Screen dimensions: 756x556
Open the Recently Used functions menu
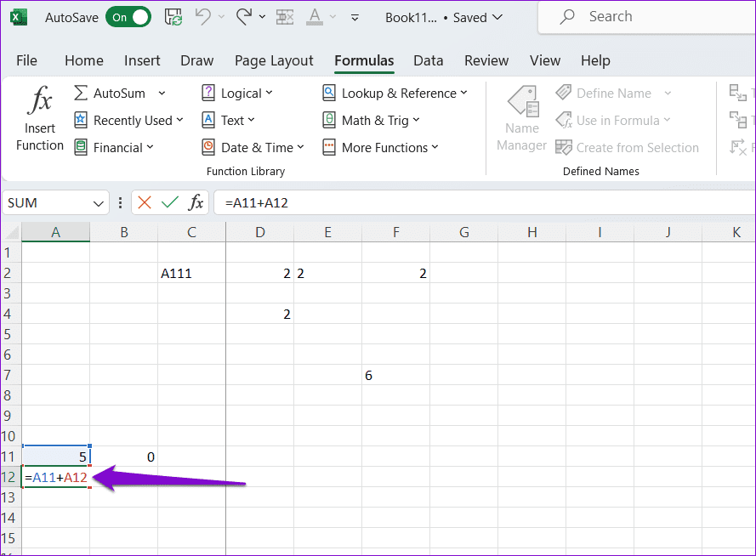pos(128,121)
